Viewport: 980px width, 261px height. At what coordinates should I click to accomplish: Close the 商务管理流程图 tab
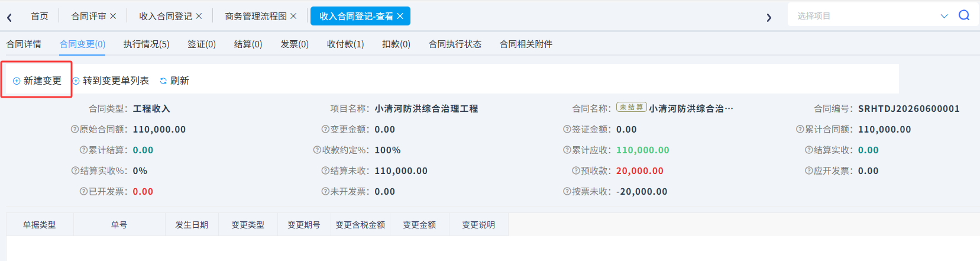pos(293,16)
